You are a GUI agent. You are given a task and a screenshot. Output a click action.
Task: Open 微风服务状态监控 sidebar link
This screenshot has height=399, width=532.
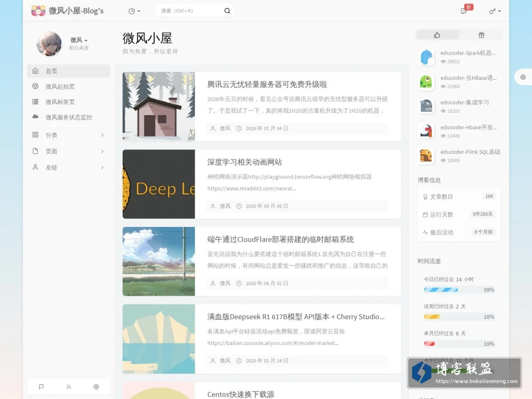68,117
